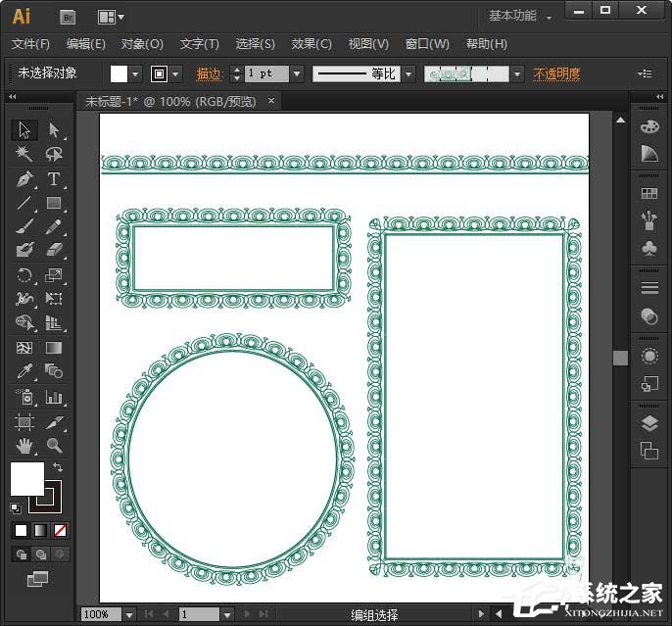
Task: Click the 描边 stroke link
Action: tap(209, 73)
